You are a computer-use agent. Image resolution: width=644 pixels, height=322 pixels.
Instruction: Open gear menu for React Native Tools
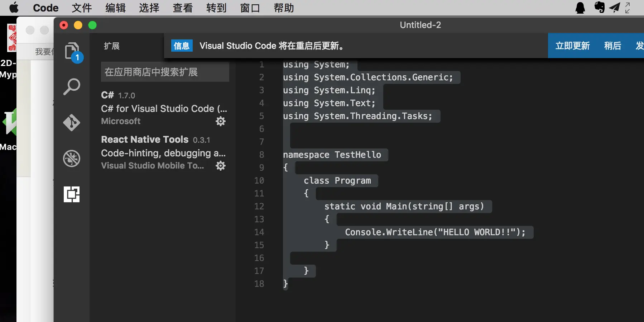pyautogui.click(x=221, y=166)
